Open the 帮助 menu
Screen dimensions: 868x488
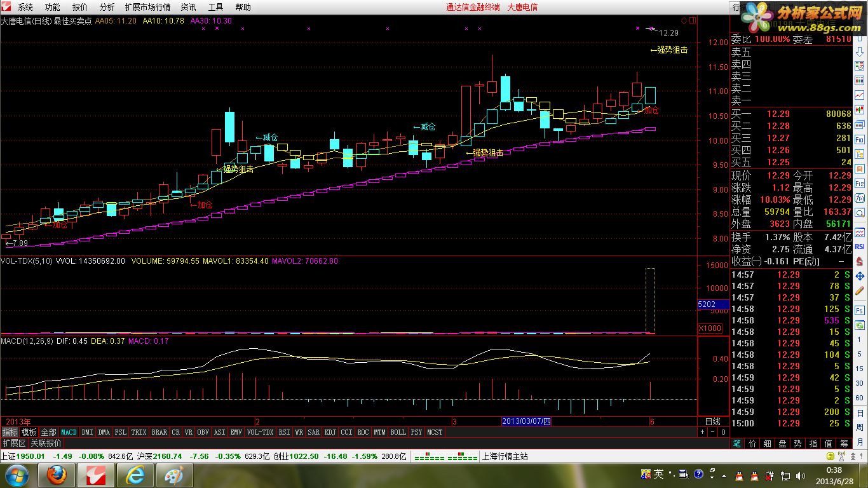[243, 7]
